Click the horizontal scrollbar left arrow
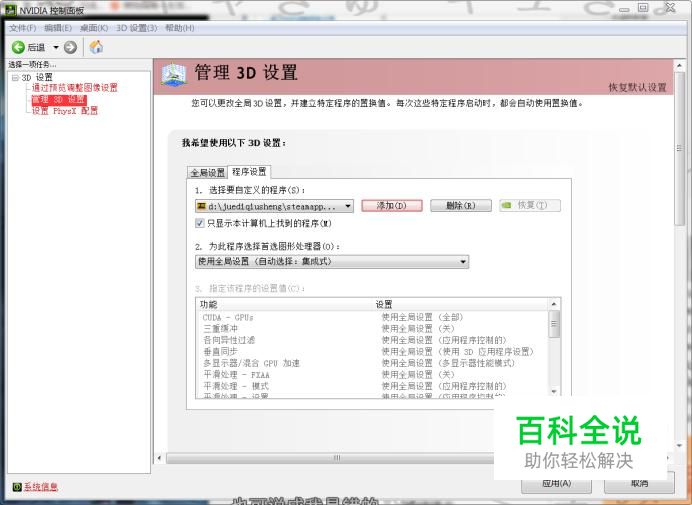Viewport: 692px width, 505px height. click(159, 458)
